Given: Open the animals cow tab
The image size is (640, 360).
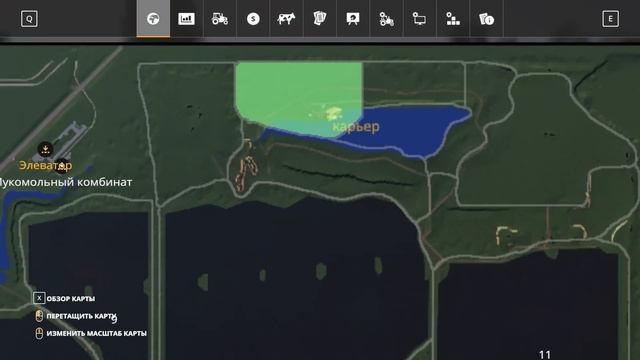Looking at the screenshot, I should coord(286,19).
